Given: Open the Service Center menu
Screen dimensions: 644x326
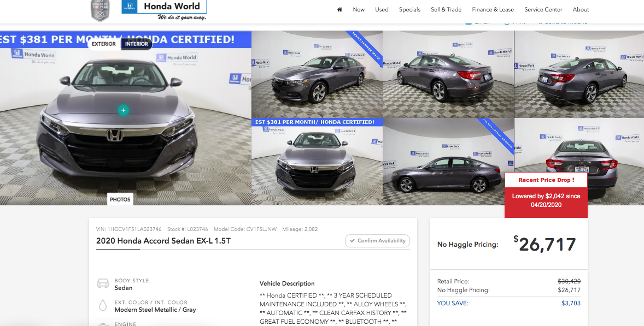Looking at the screenshot, I should point(543,9).
